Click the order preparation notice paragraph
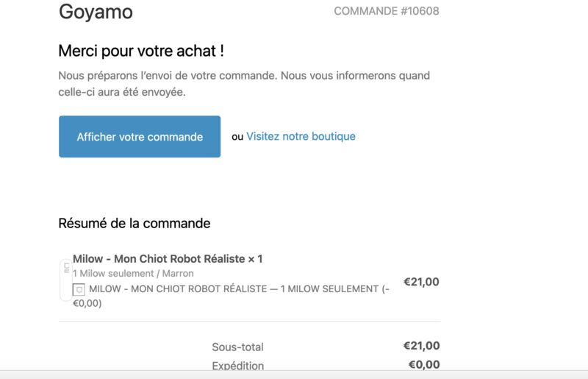This screenshot has width=588, height=379. [244, 84]
